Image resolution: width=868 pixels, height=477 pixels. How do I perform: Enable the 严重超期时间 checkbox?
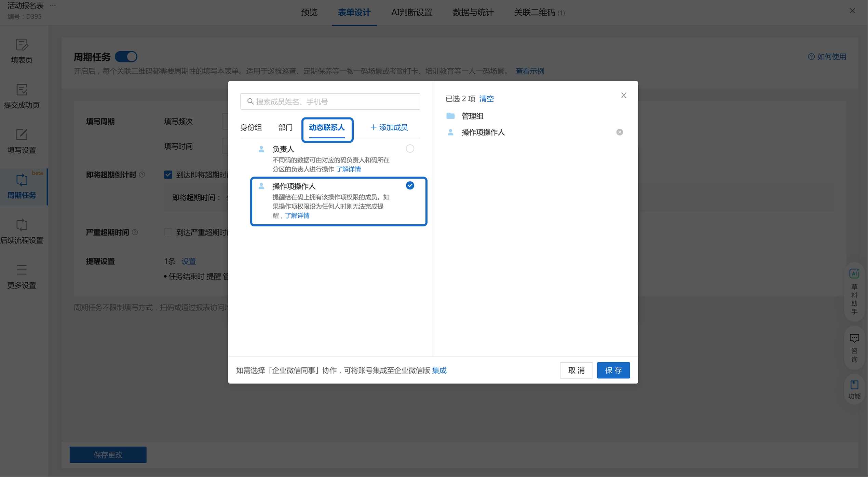(168, 233)
